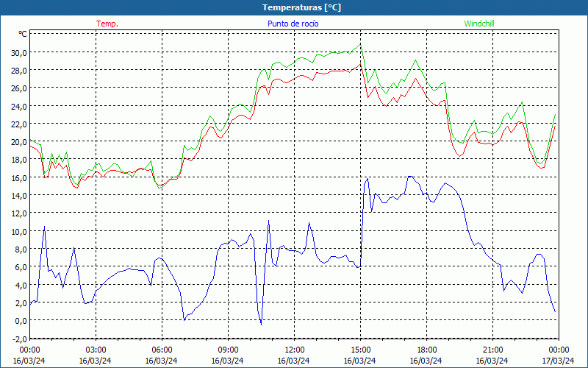The height and width of the screenshot is (368, 588).
Task: Click the 28,0 y-axis value
Action: pyautogui.click(x=19, y=70)
